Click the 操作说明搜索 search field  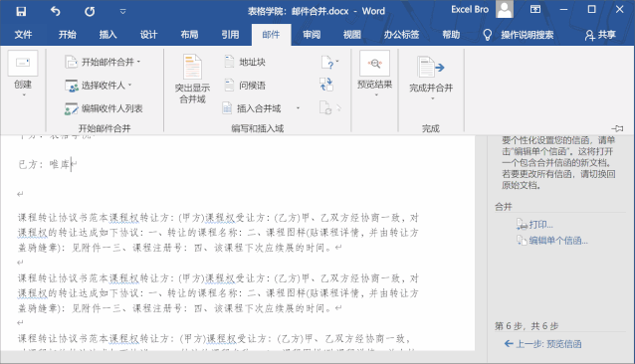[x=527, y=35]
